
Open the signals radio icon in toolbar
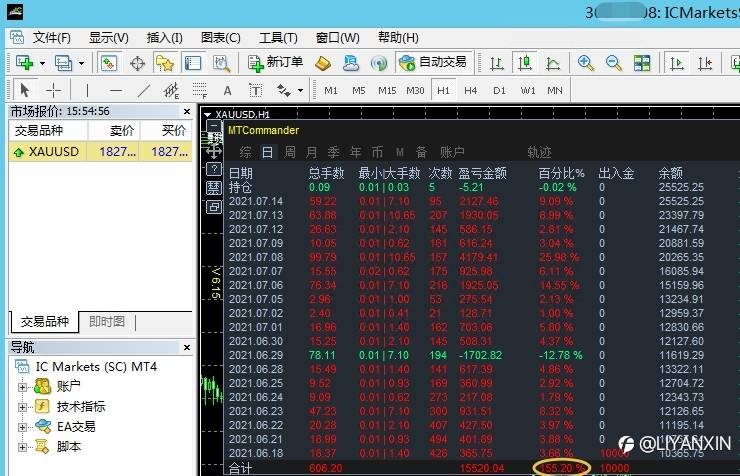378,63
